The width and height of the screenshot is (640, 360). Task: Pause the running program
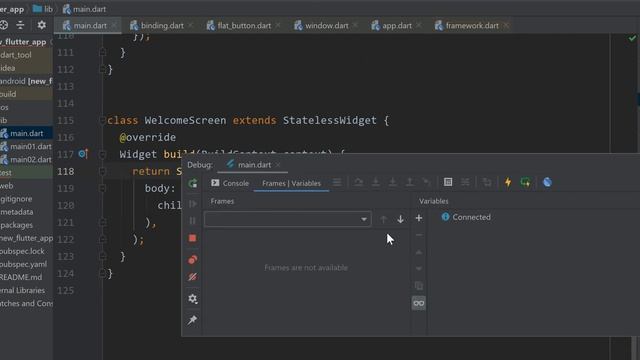coord(193,221)
